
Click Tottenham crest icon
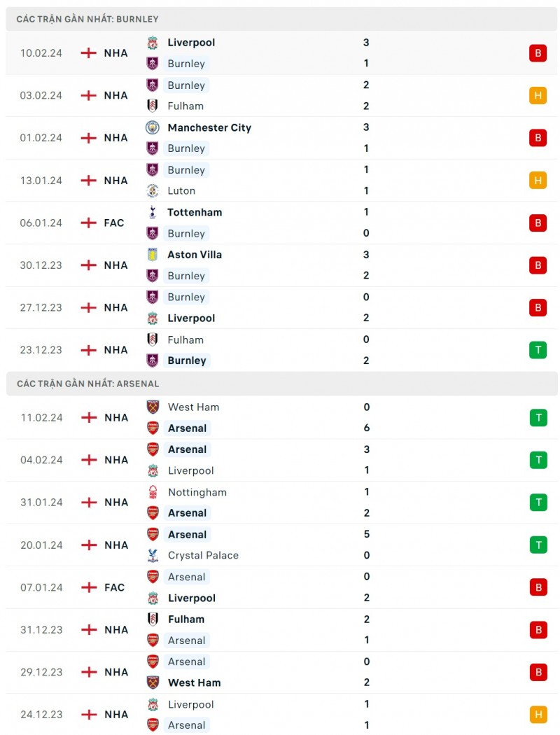pos(153,212)
